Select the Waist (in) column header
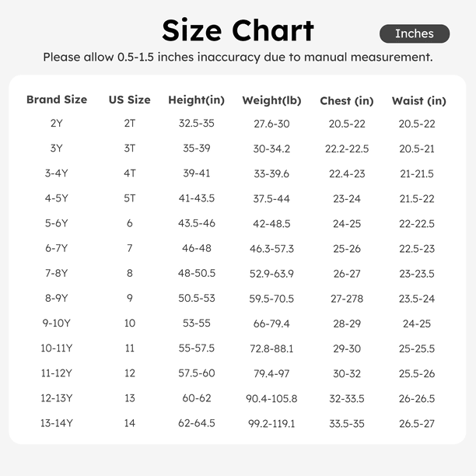 point(419,101)
